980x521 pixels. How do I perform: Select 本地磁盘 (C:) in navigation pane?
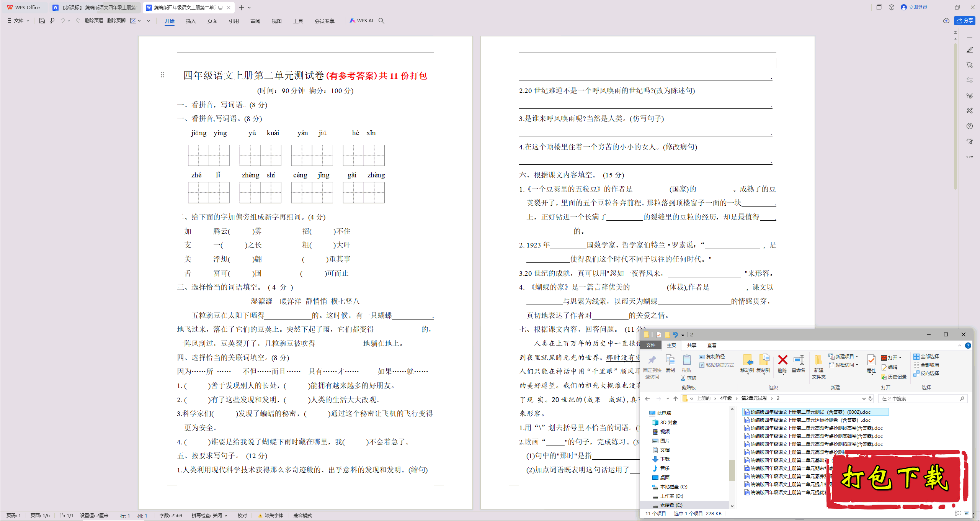click(x=670, y=487)
